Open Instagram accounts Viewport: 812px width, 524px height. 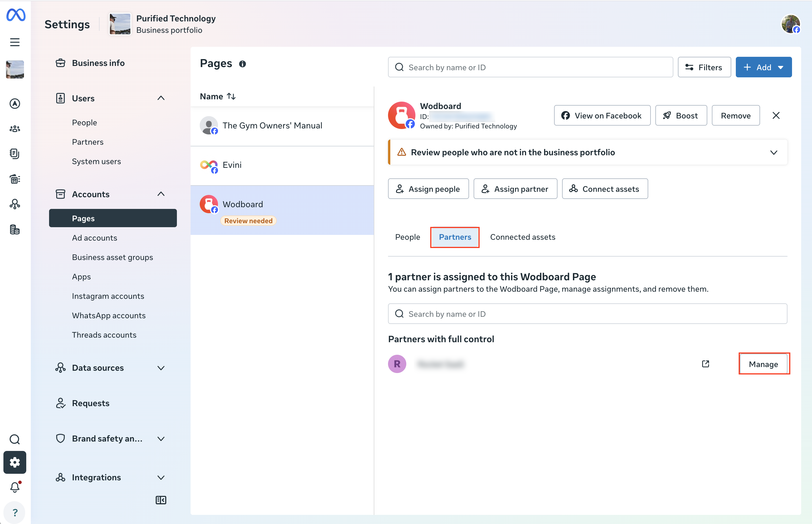point(108,296)
